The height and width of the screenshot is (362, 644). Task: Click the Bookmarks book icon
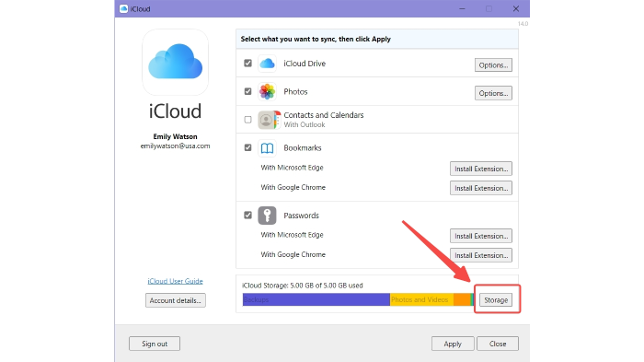click(x=267, y=148)
